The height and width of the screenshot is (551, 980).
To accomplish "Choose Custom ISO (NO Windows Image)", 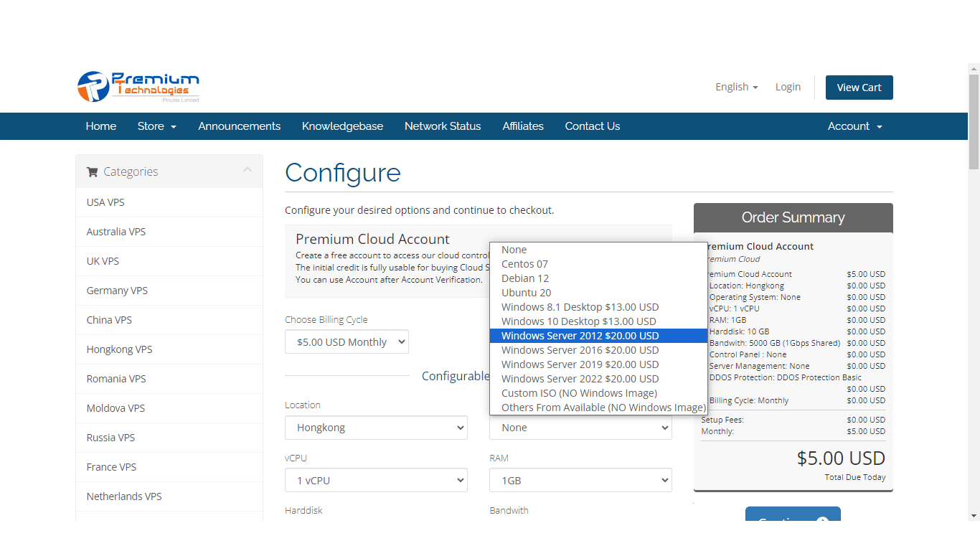I will (598, 393).
